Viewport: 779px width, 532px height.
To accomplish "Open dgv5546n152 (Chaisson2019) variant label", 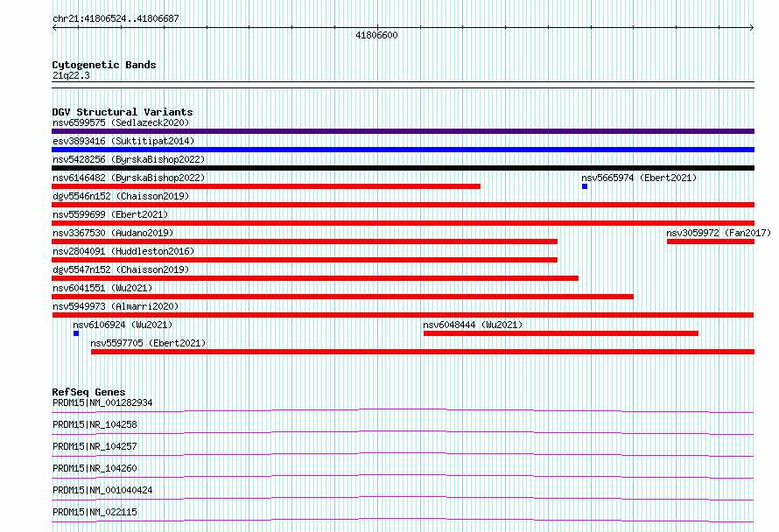I will pos(121,196).
